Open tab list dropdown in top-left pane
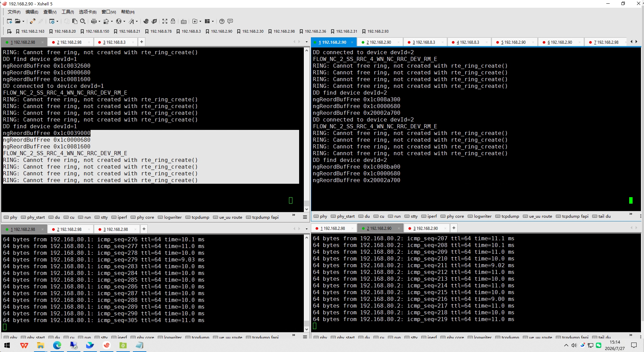Viewport: 644px width, 352px height. (x=307, y=42)
